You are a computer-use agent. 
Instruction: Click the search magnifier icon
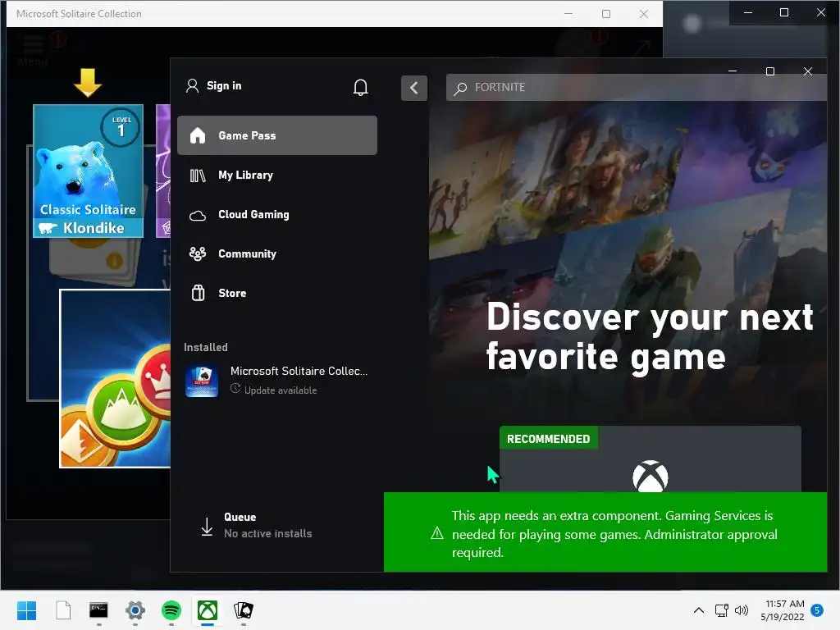coord(460,88)
